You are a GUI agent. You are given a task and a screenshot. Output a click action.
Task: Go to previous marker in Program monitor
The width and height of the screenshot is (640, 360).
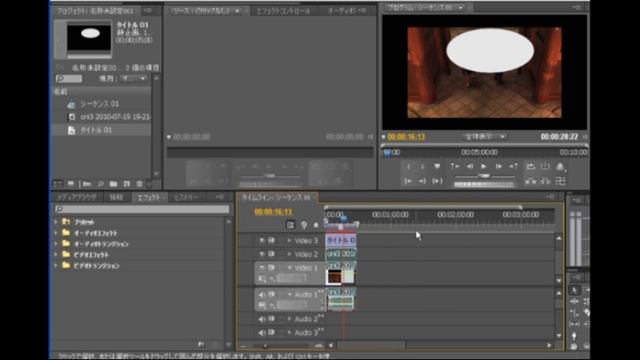click(454, 167)
